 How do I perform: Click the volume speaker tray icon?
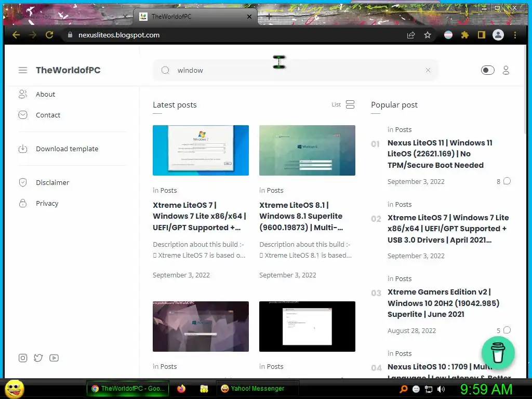click(x=441, y=389)
